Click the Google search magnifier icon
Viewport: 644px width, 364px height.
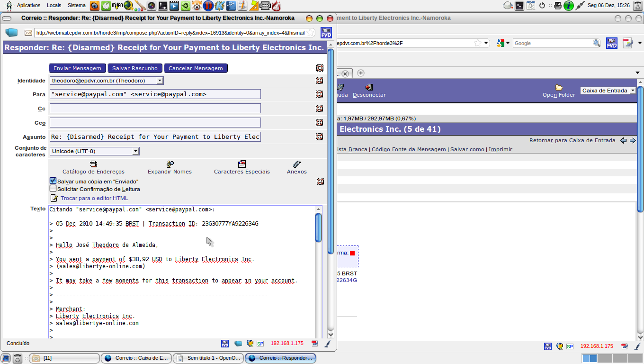(597, 43)
